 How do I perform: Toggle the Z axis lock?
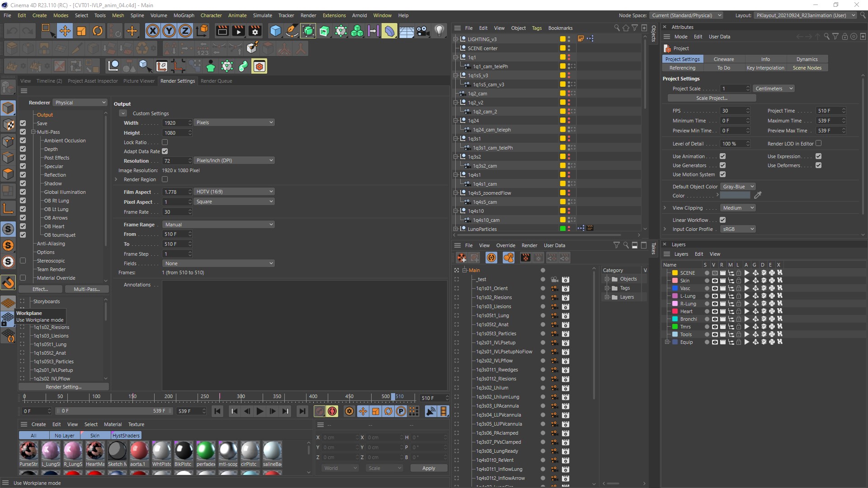(x=185, y=31)
